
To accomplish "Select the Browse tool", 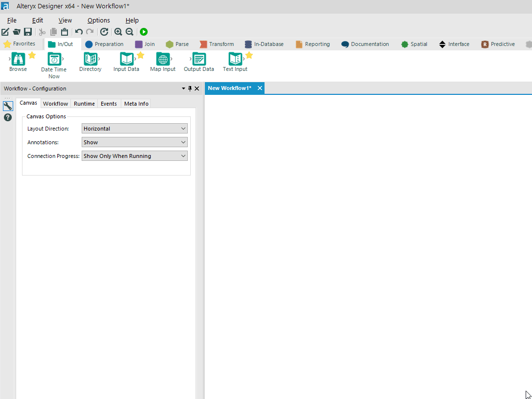I will pos(18,62).
